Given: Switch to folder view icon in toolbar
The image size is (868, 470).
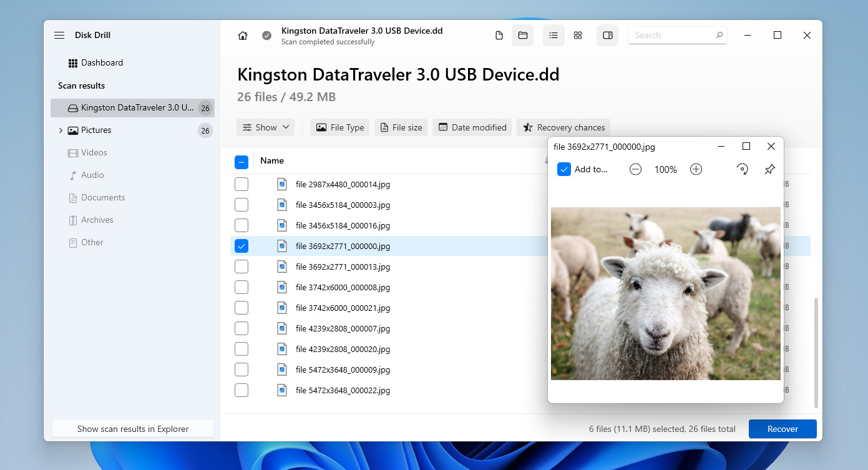Looking at the screenshot, I should point(523,36).
